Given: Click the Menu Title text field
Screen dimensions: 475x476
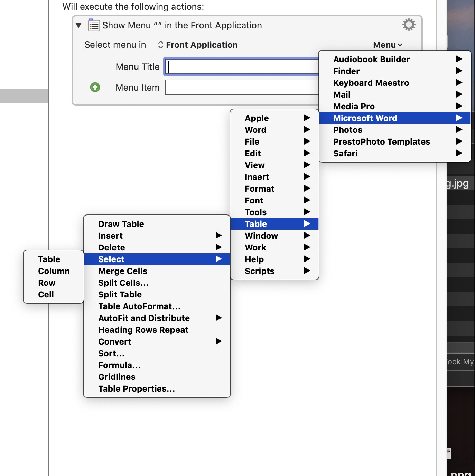Looking at the screenshot, I should [242, 66].
